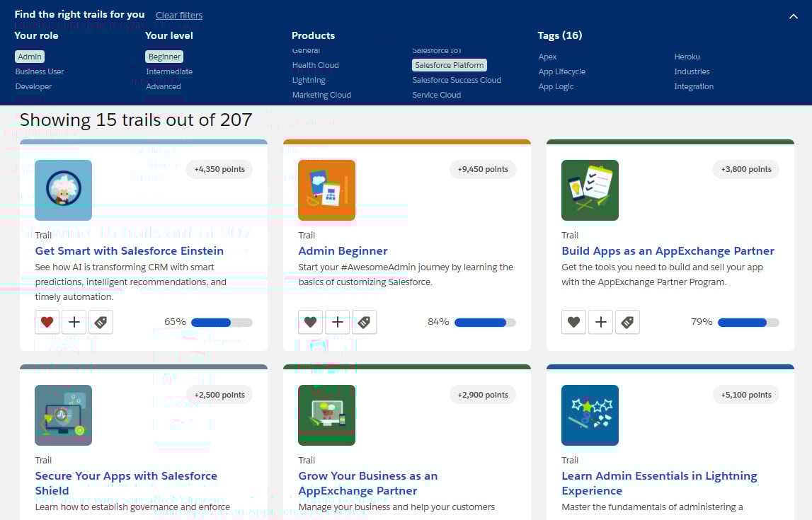Open the Secure Your Apps with Salesforce Shield trail
This screenshot has width=812, height=520.
[x=126, y=483]
